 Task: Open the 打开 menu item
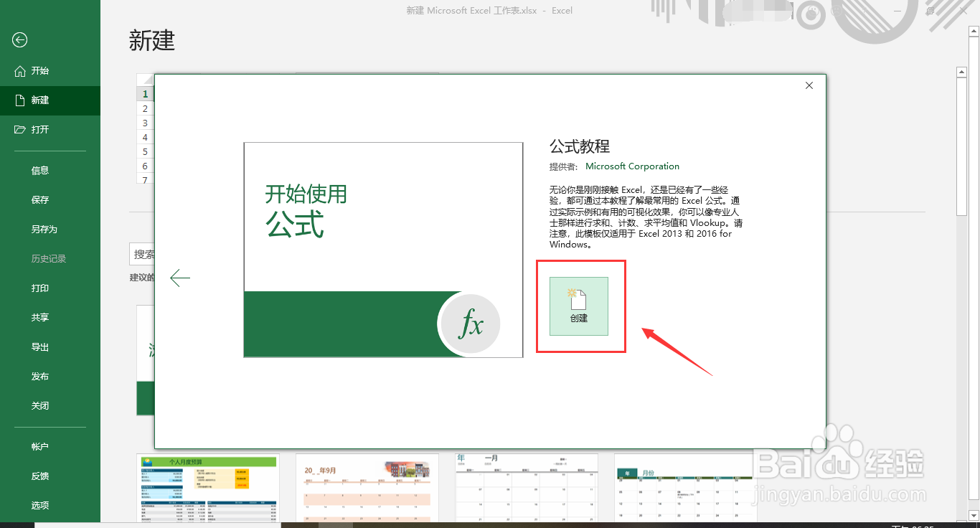point(50,130)
